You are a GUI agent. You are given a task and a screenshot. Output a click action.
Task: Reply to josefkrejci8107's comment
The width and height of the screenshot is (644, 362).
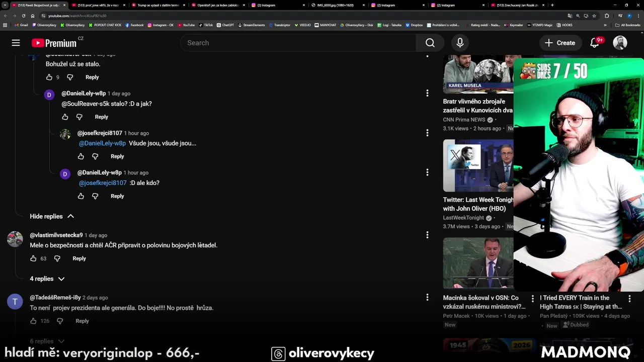tap(117, 156)
